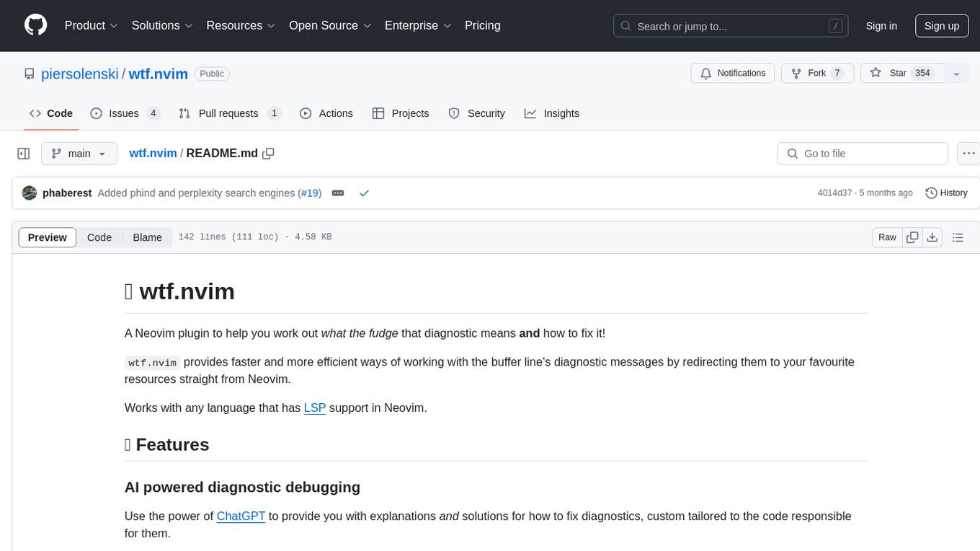The height and width of the screenshot is (551, 980).
Task: Click Sign in
Action: coord(881,26)
